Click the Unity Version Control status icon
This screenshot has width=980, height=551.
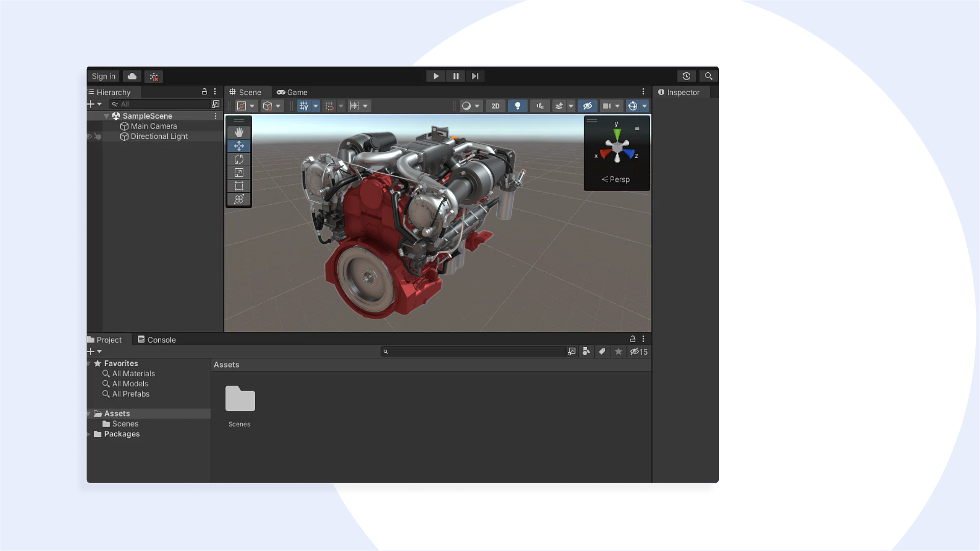tap(154, 76)
